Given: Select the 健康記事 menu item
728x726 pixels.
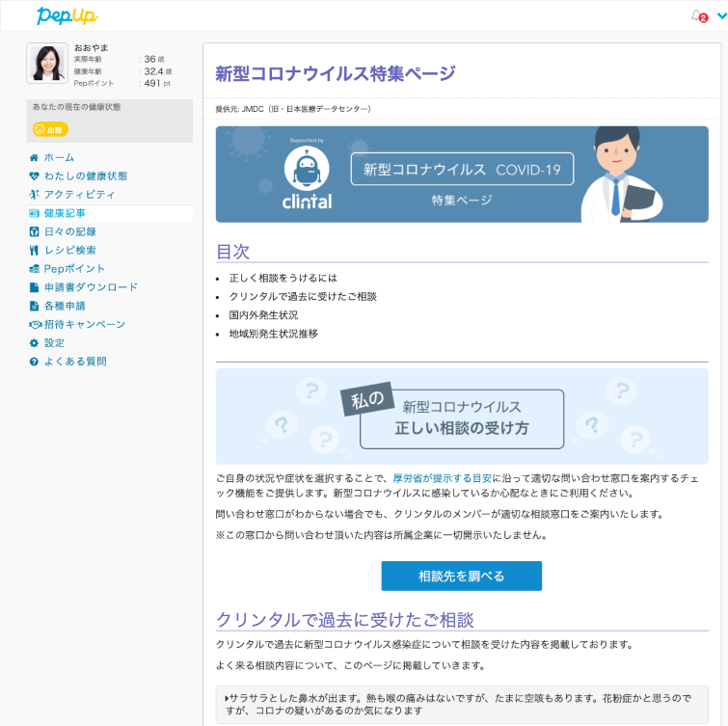Looking at the screenshot, I should point(65,213).
